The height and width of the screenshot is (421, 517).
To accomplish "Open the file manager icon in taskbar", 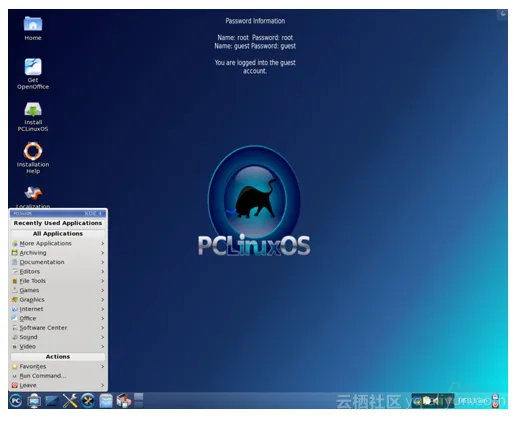I will 106,401.
